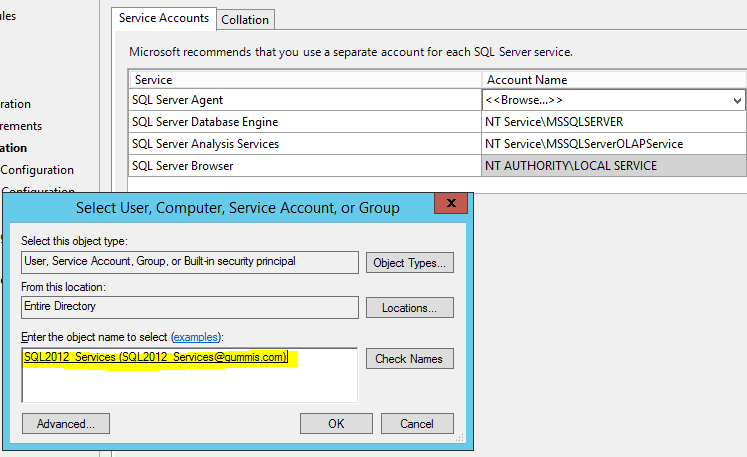Image resolution: width=747 pixels, height=457 pixels.
Task: Select the SQL Server Agent service row
Action: [305, 100]
